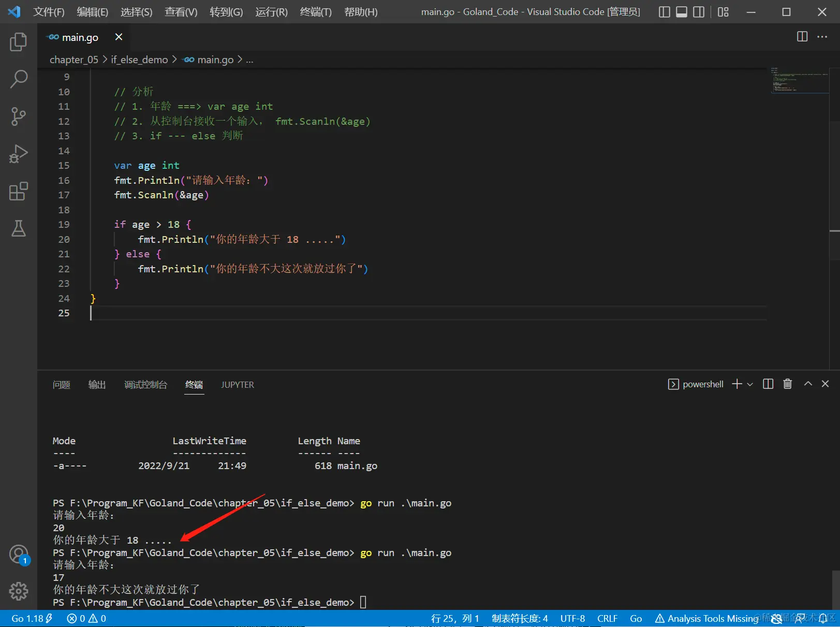Open the Run and Debug view
840x627 pixels.
(x=19, y=154)
